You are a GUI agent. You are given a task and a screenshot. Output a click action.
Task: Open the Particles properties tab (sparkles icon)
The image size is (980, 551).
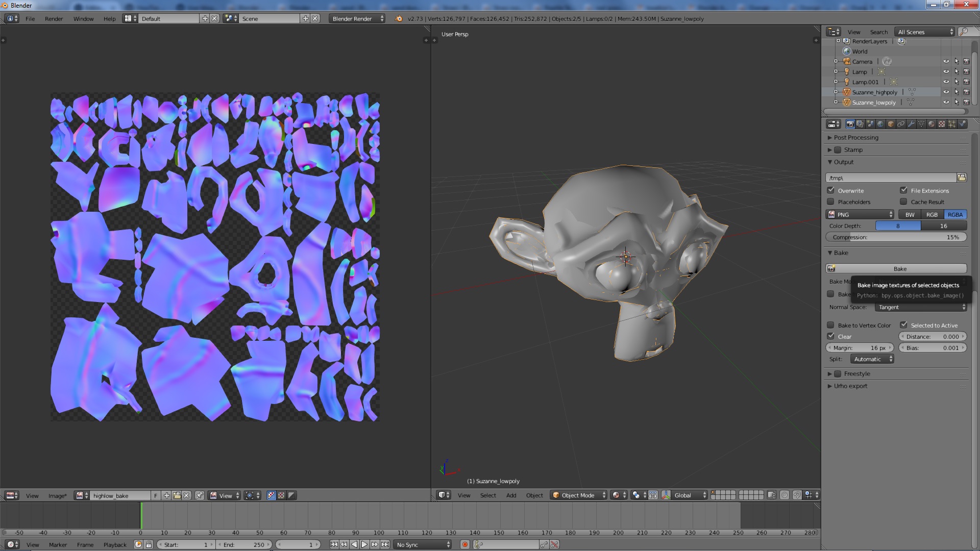click(x=952, y=124)
